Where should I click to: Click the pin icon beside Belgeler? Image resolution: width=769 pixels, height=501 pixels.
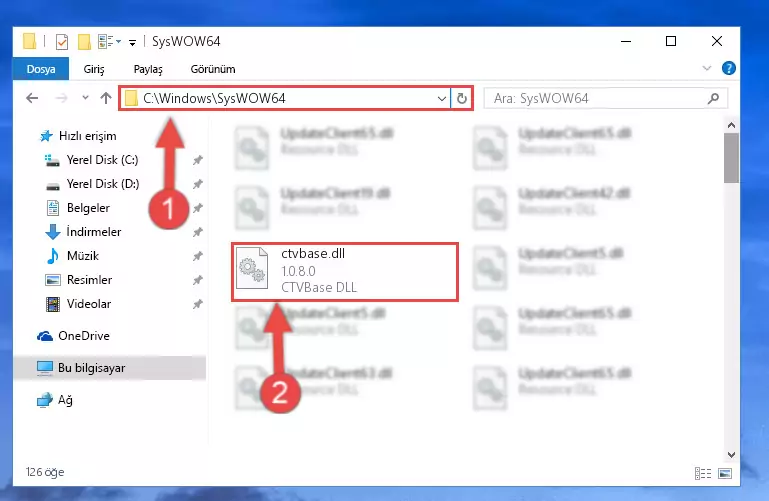[198, 208]
